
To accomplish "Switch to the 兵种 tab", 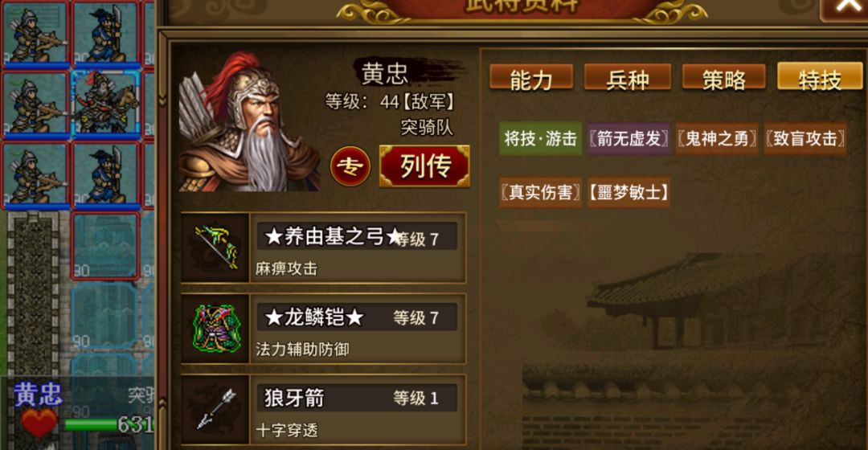I will [x=627, y=78].
